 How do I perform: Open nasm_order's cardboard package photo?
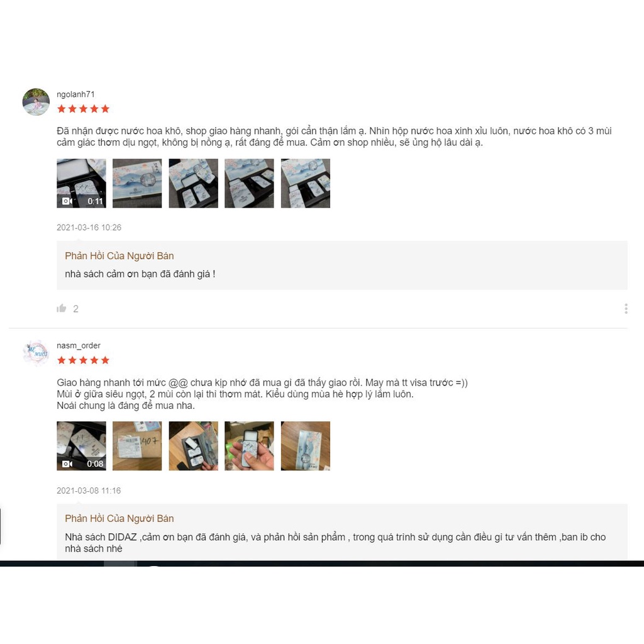[x=137, y=446]
